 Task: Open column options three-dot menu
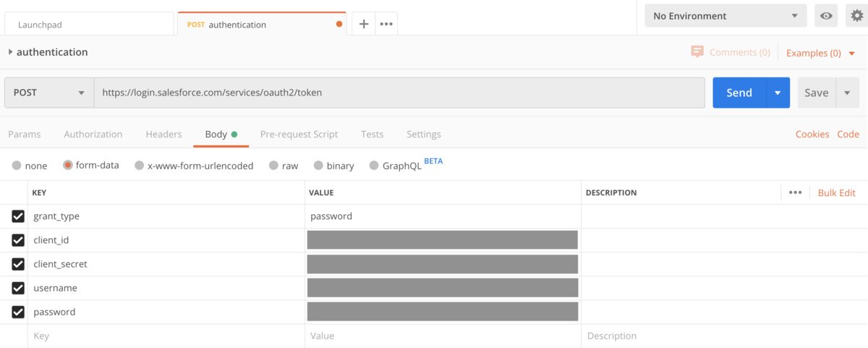click(x=796, y=192)
